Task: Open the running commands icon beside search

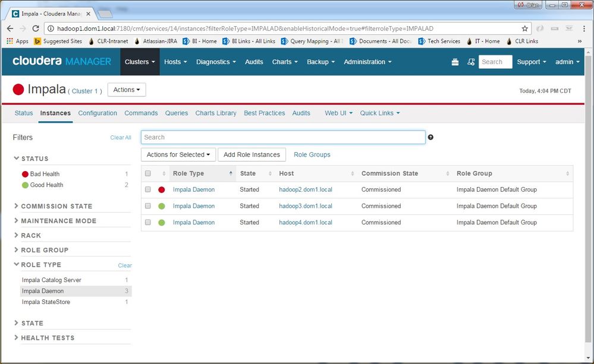Action: [x=471, y=62]
